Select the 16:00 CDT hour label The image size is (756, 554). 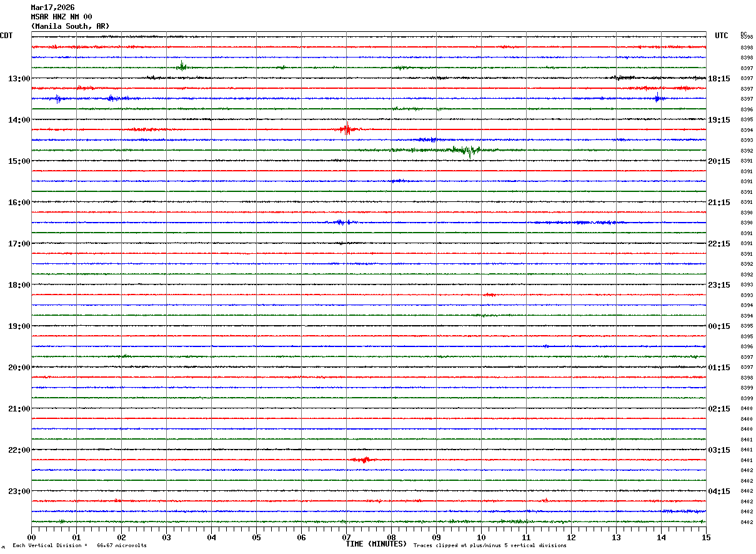[x=19, y=203]
